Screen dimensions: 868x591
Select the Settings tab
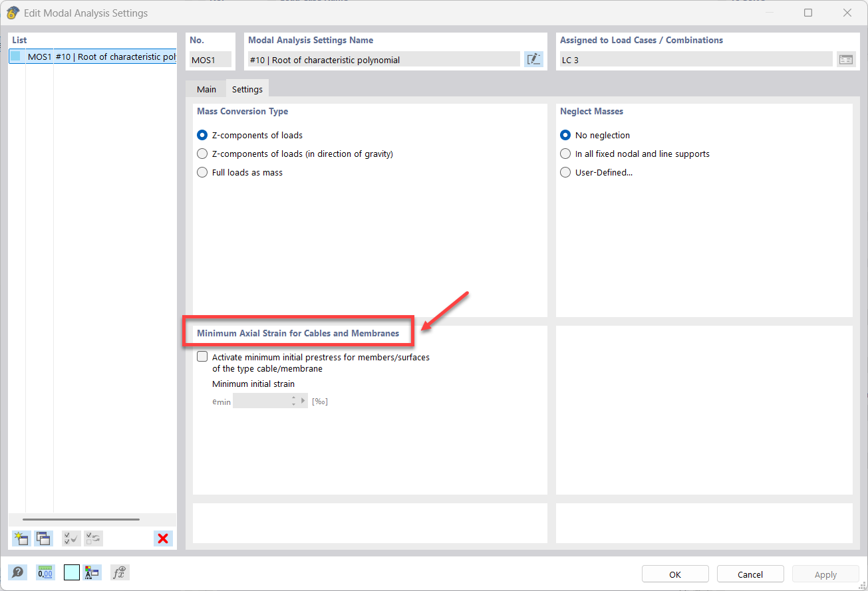[247, 89]
